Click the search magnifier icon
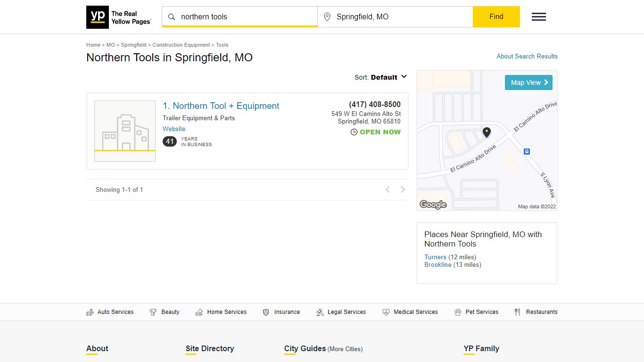The height and width of the screenshot is (362, 644). (172, 17)
